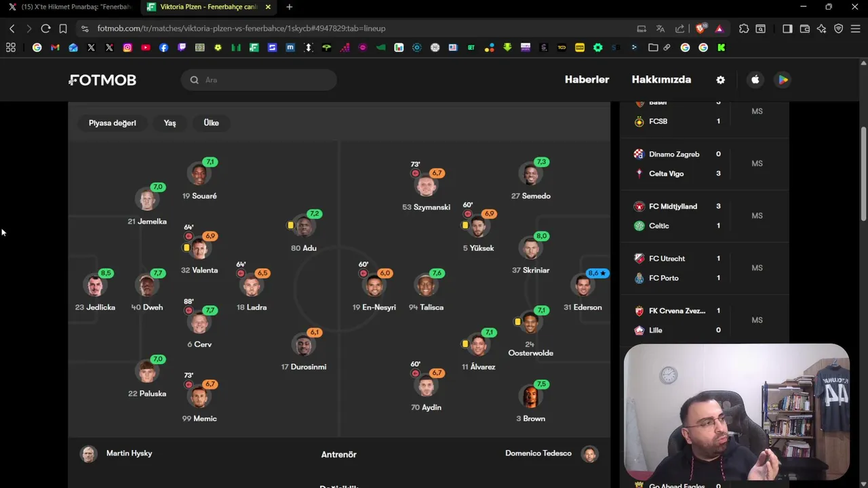Toggle the browser sidebar panel
Viewport: 868px width, 488px height.
pos(787,28)
